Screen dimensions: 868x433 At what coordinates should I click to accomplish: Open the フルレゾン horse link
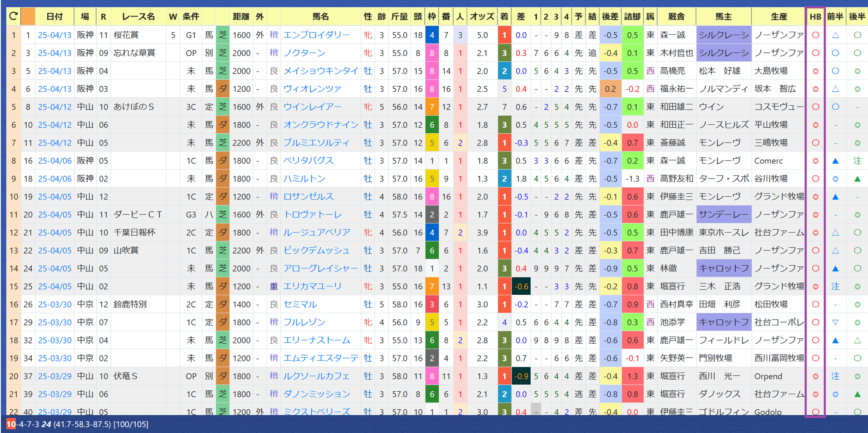(x=304, y=323)
